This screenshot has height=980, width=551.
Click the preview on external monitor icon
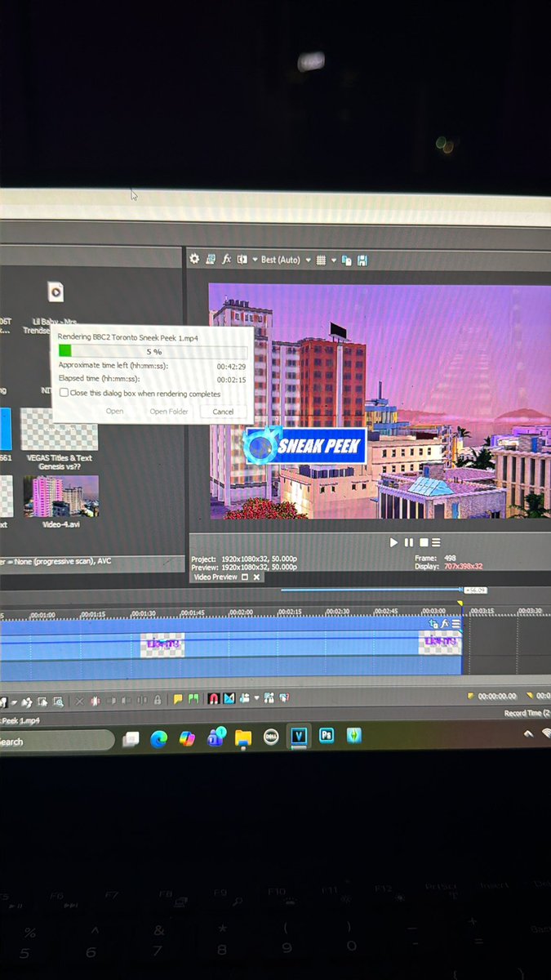pyautogui.click(x=211, y=259)
